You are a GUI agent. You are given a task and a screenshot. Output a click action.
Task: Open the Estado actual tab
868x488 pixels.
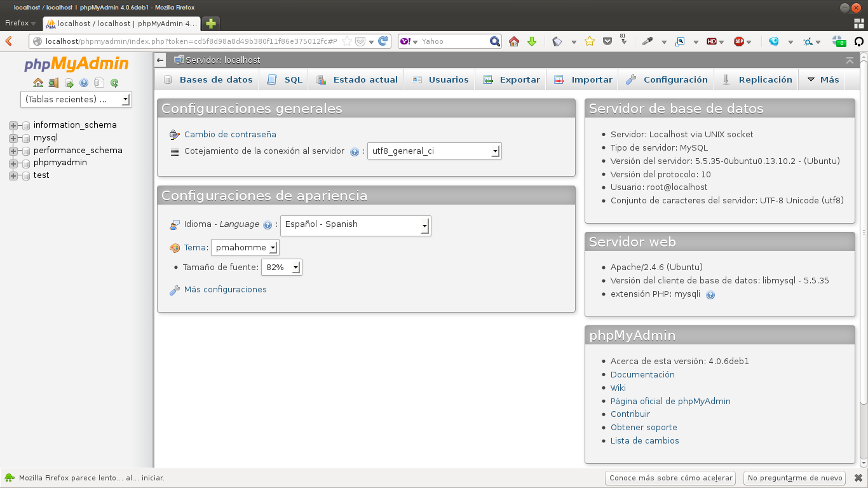click(356, 79)
